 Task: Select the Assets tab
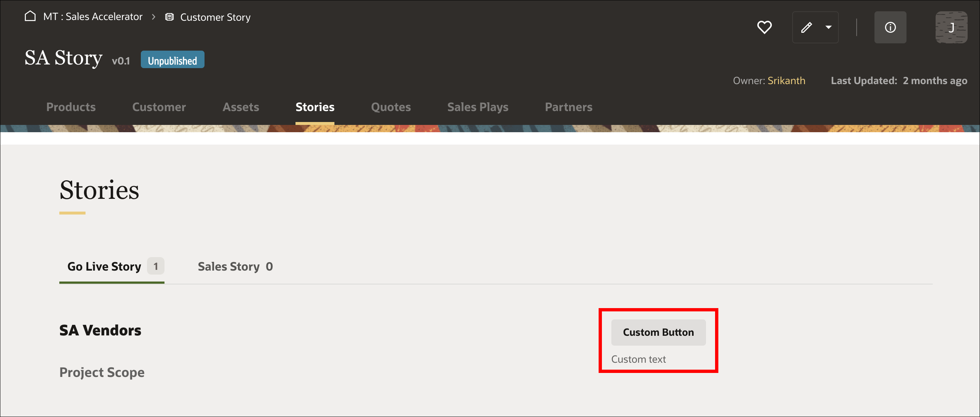click(x=241, y=107)
